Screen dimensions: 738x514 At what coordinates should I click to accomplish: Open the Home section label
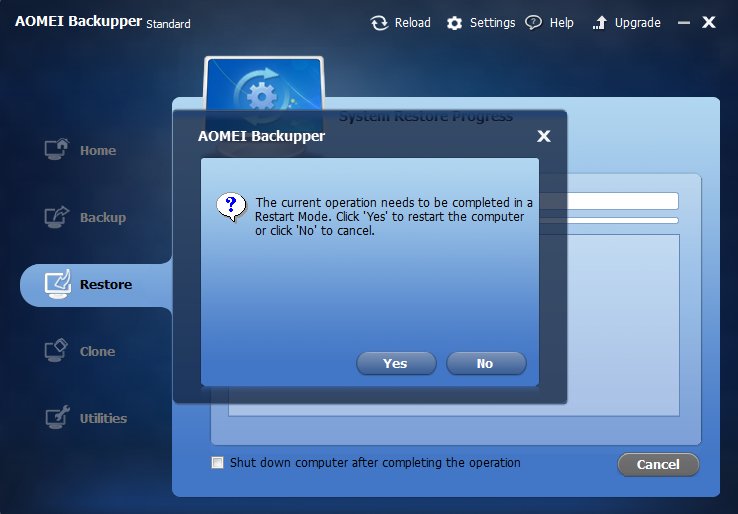98,151
